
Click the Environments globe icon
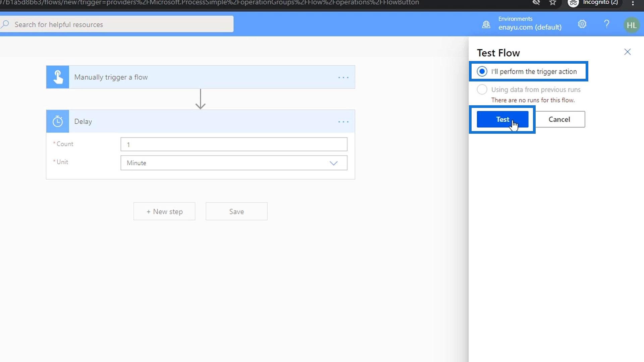pos(486,24)
